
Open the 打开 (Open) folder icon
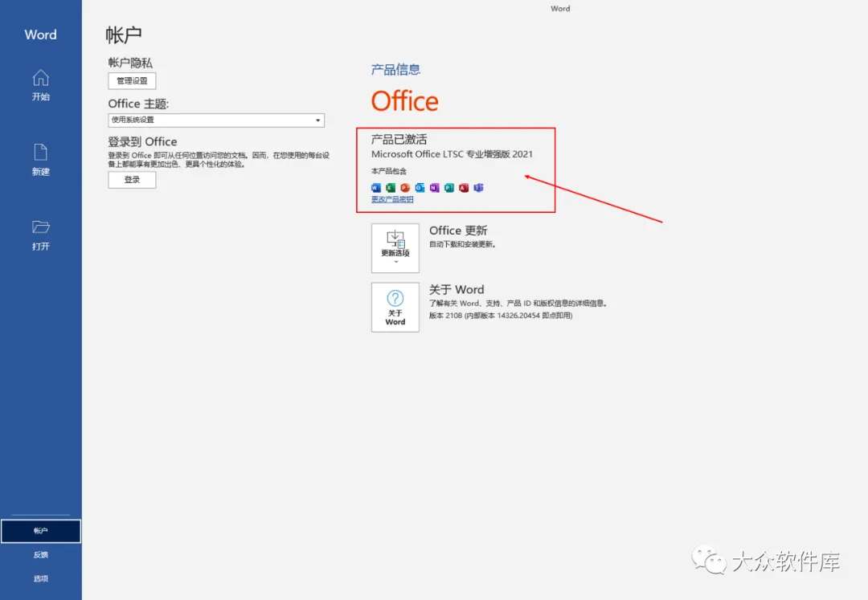tap(40, 227)
